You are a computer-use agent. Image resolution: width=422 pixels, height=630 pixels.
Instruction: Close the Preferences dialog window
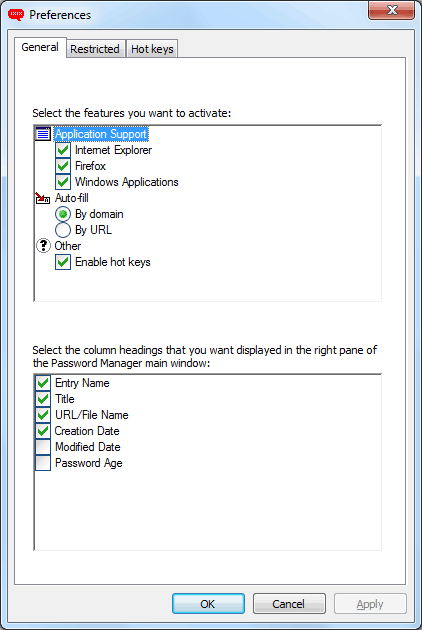[x=391, y=10]
